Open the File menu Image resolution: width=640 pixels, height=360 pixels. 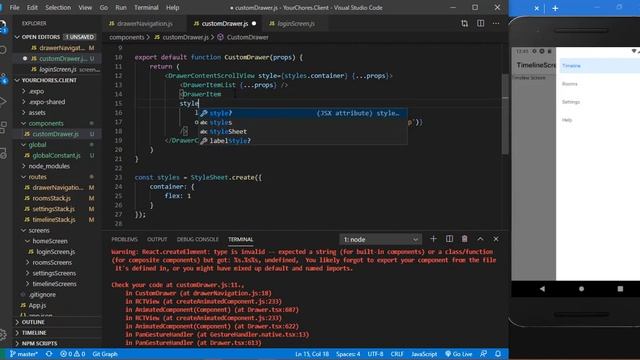click(x=14, y=7)
